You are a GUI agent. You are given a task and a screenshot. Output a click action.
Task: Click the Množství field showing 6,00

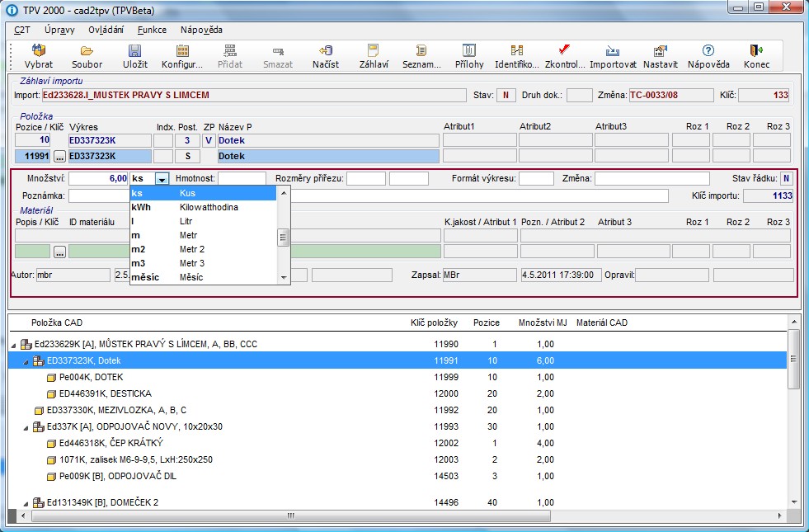coord(98,178)
